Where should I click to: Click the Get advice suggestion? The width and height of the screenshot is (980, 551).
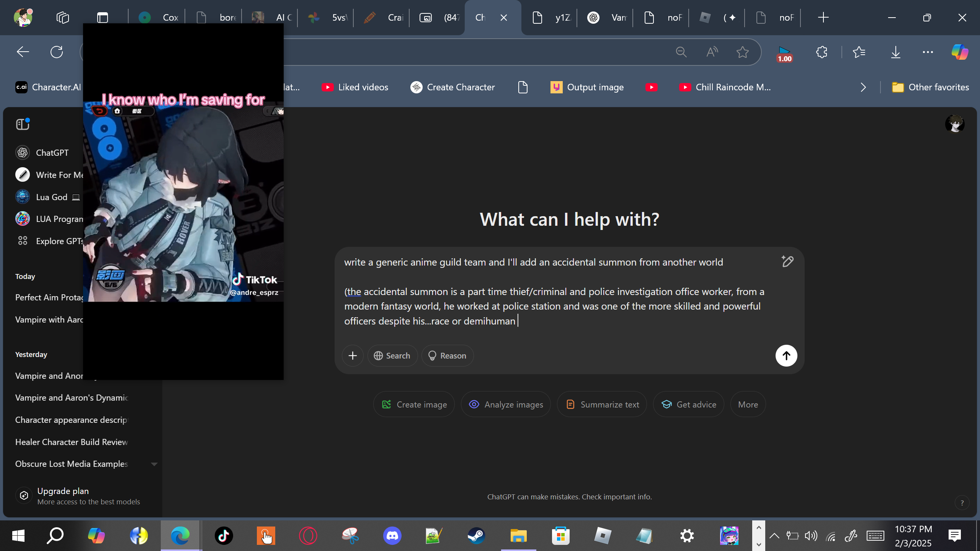(688, 404)
